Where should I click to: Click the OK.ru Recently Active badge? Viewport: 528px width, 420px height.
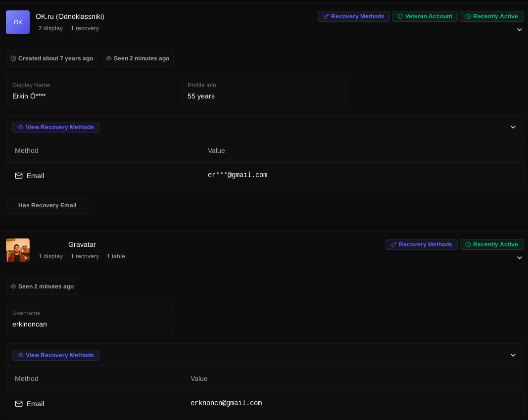pyautogui.click(x=491, y=16)
